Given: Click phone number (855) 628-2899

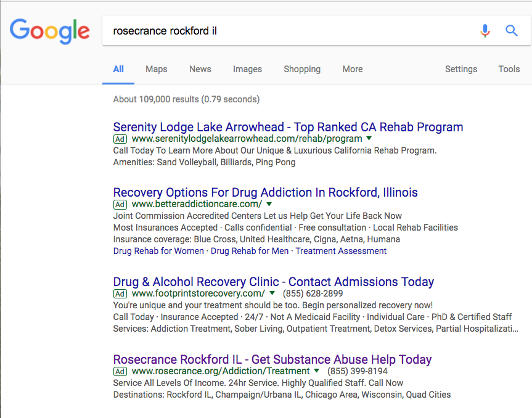Looking at the screenshot, I should (x=313, y=293).
